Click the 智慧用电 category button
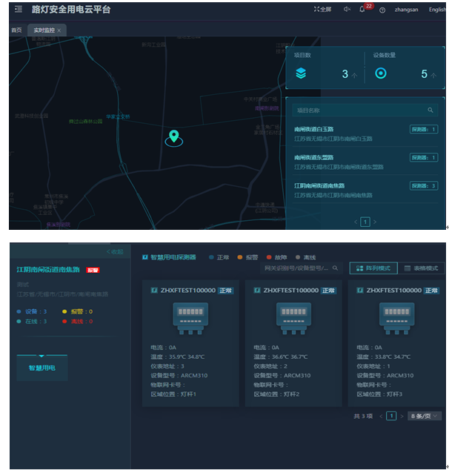The height and width of the screenshot is (476, 449). [x=41, y=368]
